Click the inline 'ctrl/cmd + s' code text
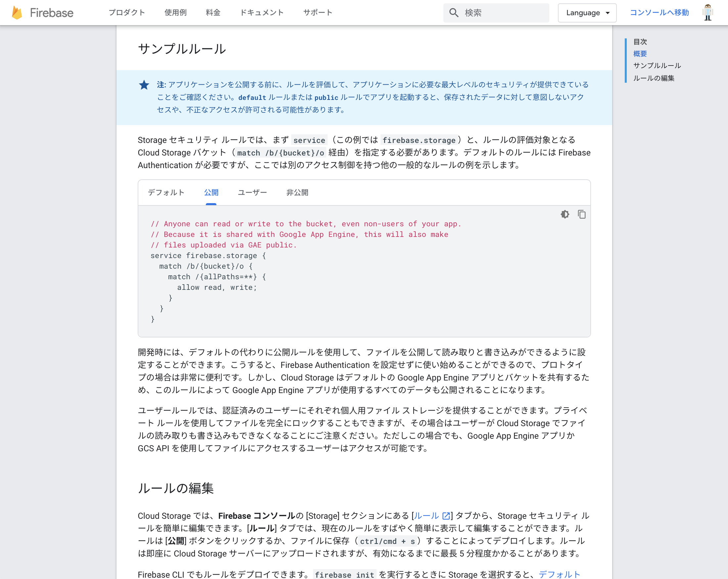Screen dimensions: 728x579 [x=387, y=541]
